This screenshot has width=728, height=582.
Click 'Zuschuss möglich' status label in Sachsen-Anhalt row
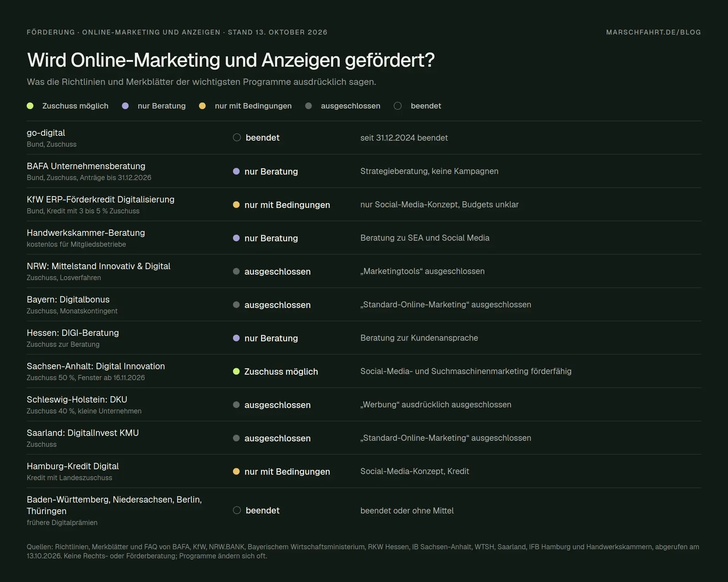(281, 371)
